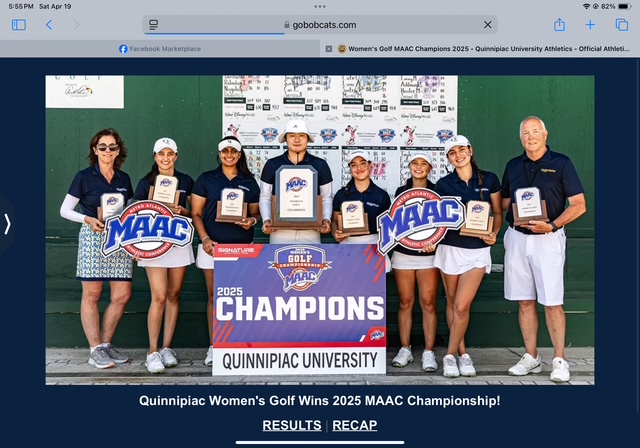Open the RESULTS link

pos(292,425)
